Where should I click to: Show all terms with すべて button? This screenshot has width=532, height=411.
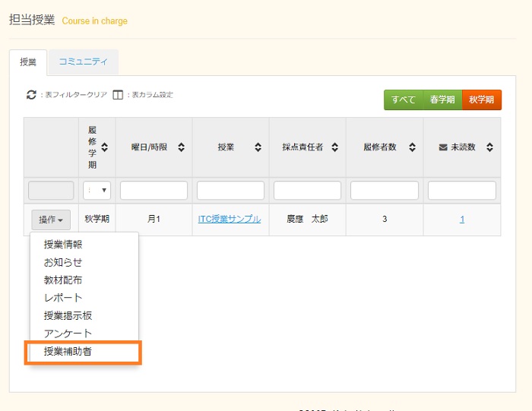click(x=404, y=100)
